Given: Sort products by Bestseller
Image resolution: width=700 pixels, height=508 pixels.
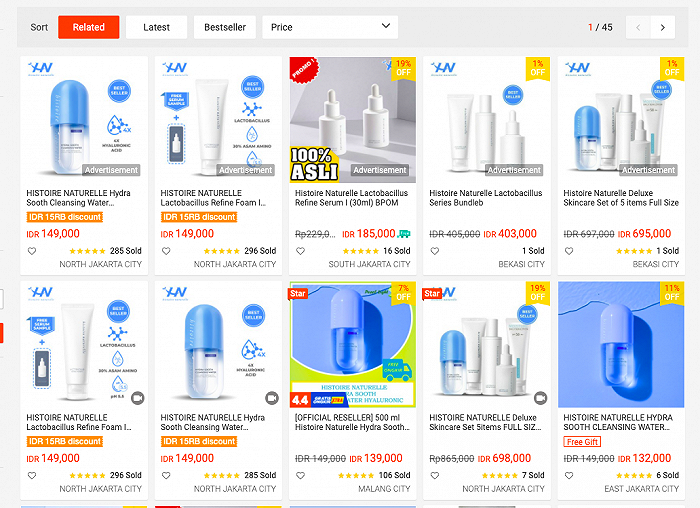Looking at the screenshot, I should [x=225, y=27].
